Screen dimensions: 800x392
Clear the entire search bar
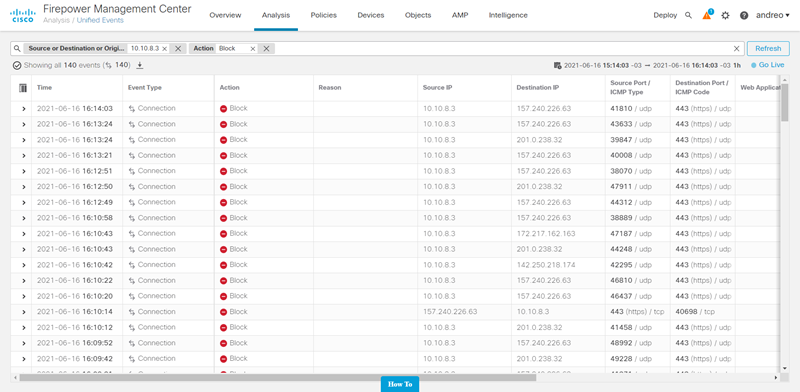(x=736, y=48)
